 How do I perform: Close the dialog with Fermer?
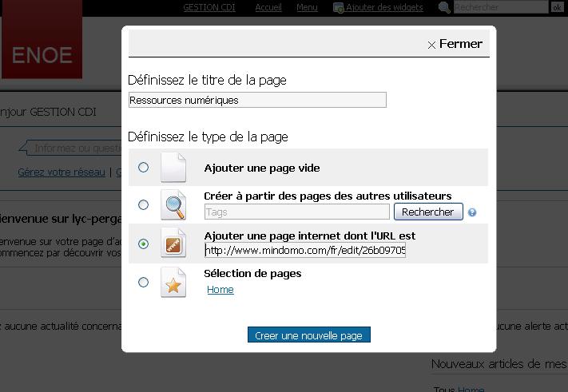[x=455, y=44]
